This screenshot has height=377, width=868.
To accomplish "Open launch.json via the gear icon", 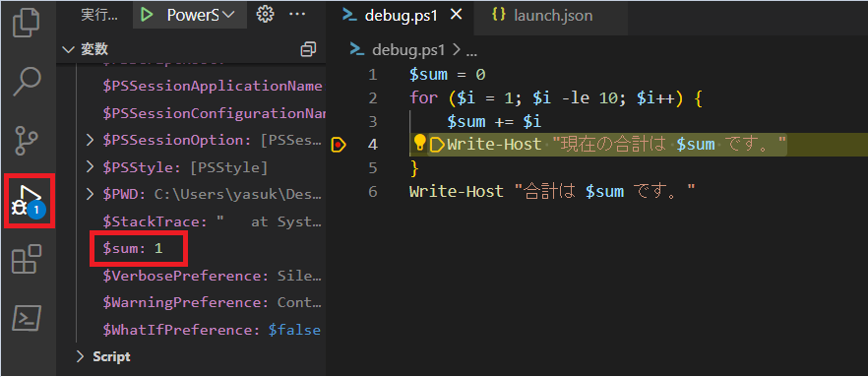I will 266,15.
